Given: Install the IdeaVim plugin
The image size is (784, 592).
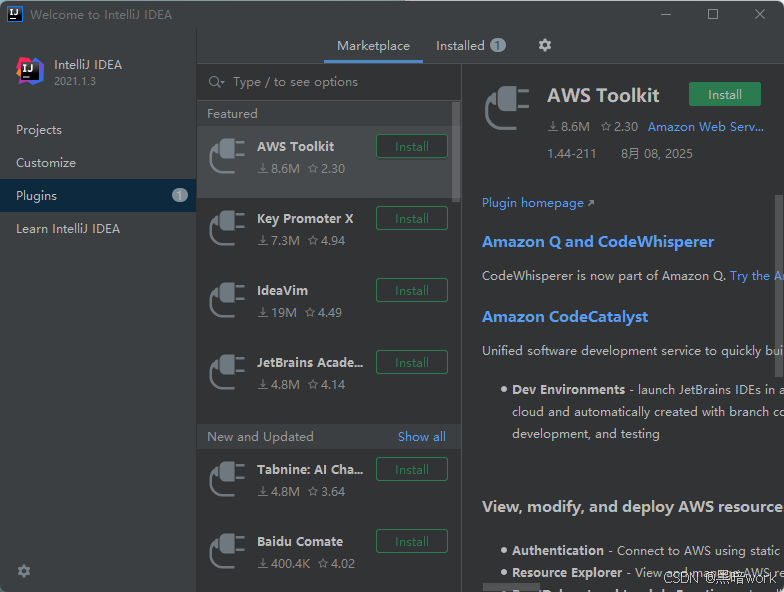Looking at the screenshot, I should pyautogui.click(x=412, y=290).
